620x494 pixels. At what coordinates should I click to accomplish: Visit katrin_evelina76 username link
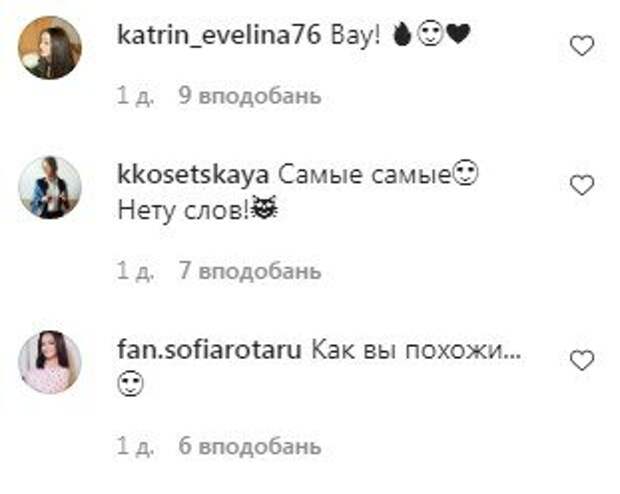(219, 35)
